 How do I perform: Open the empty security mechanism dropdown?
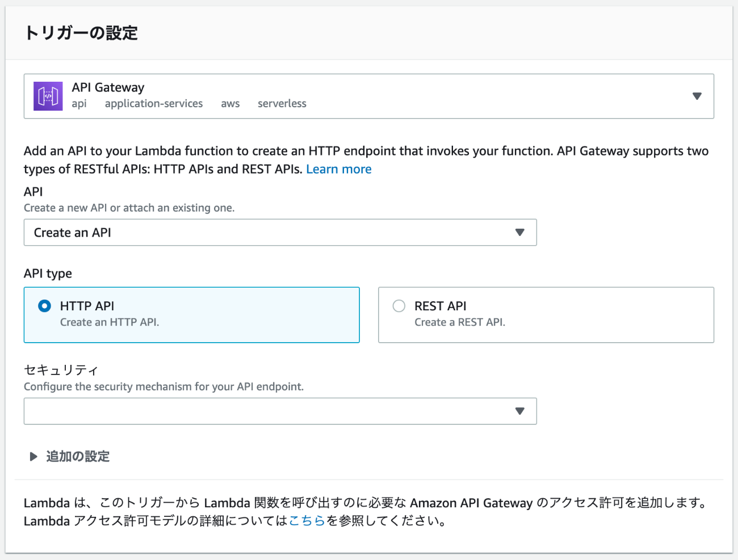[x=280, y=411]
